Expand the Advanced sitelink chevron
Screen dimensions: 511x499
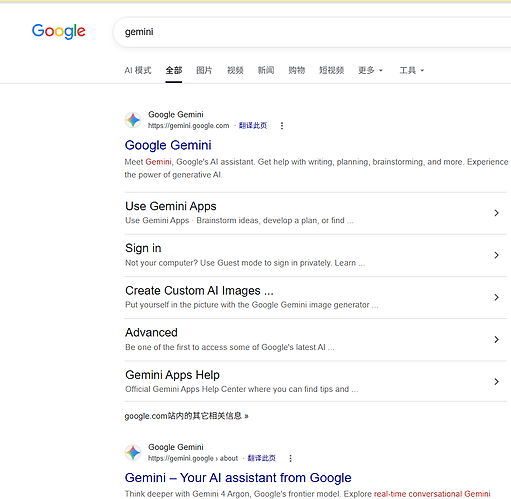496,340
